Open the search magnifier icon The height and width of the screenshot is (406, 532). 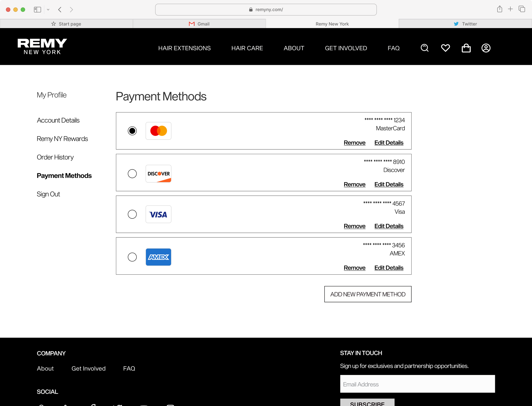tap(424, 48)
